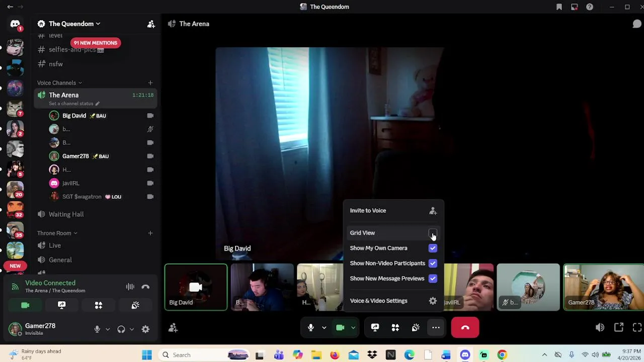Open the chat bubble icon in The Arena header
This screenshot has height=362, width=644.
[x=636, y=24]
